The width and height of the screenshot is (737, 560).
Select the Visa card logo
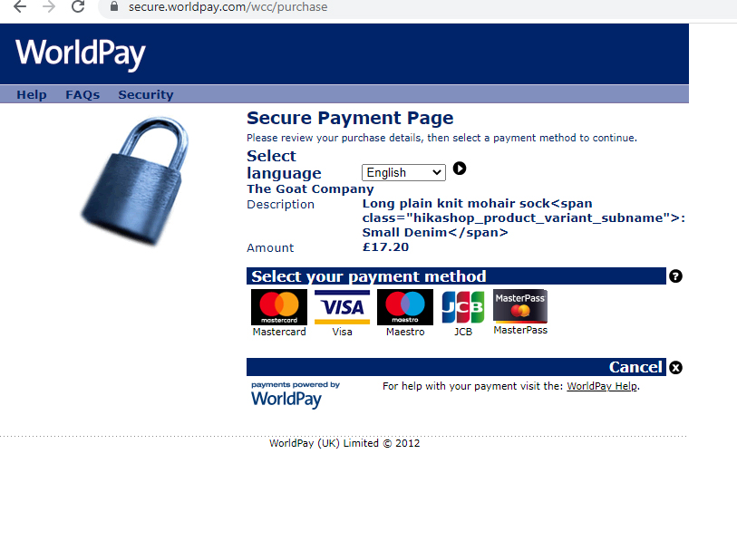pyautogui.click(x=342, y=307)
